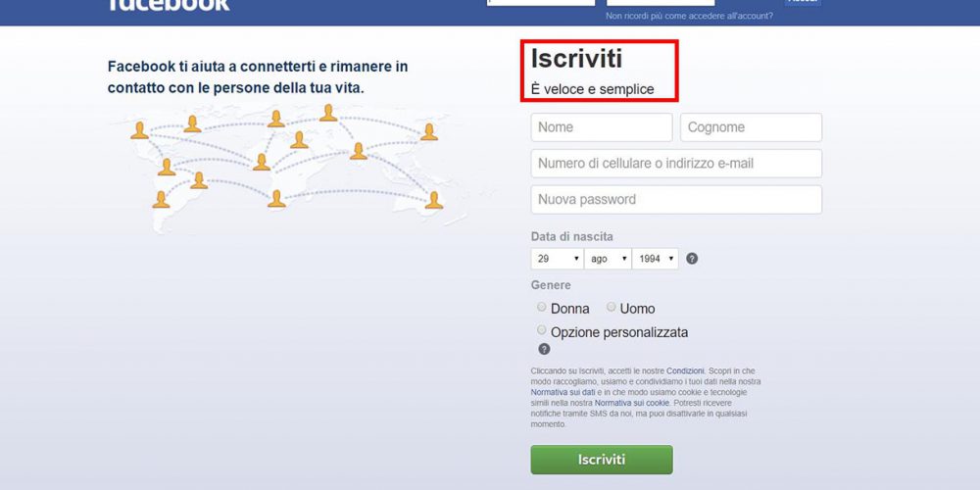Open the Normativa sui dati link
This screenshot has width=980, height=490.
(x=563, y=392)
